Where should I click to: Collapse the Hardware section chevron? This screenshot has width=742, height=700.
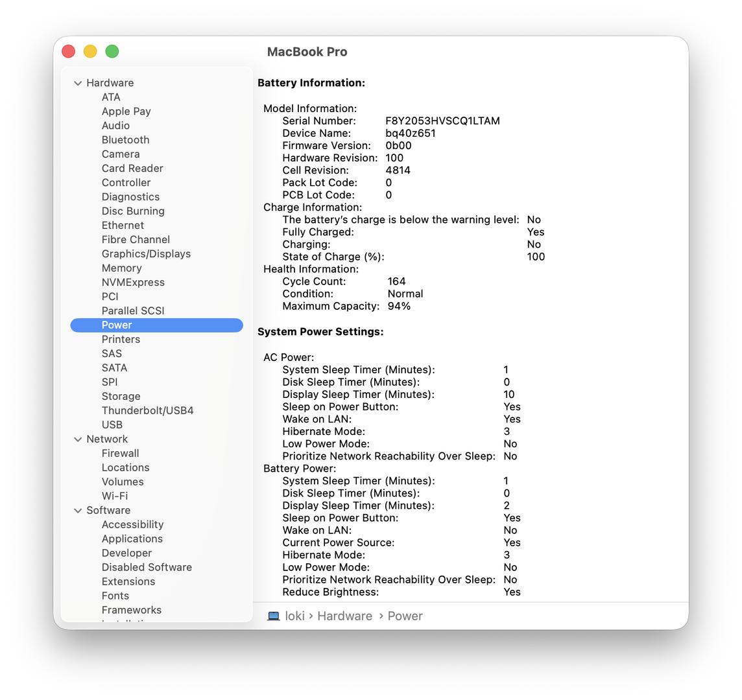(x=78, y=83)
